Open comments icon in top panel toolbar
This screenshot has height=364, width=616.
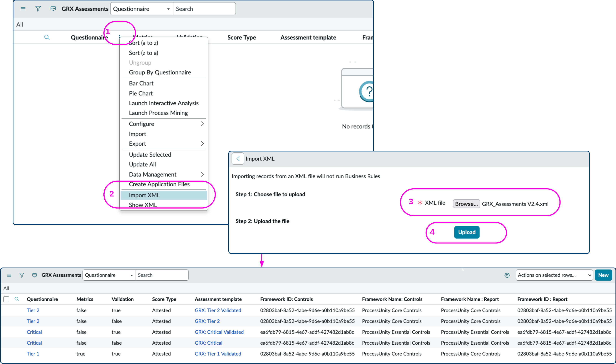pyautogui.click(x=53, y=9)
